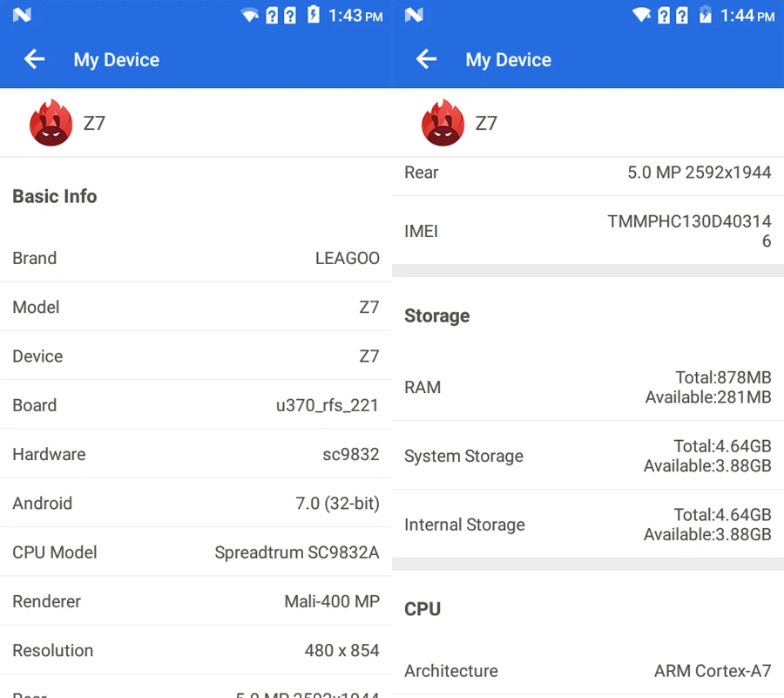Select the CPU Model label
The width and height of the screenshot is (784, 698).
[55, 552]
